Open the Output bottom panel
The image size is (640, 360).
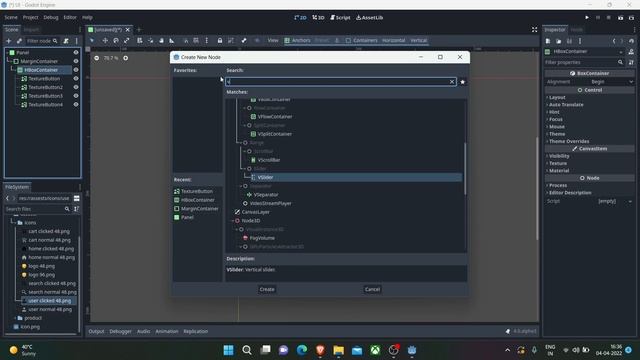pyautogui.click(x=96, y=331)
